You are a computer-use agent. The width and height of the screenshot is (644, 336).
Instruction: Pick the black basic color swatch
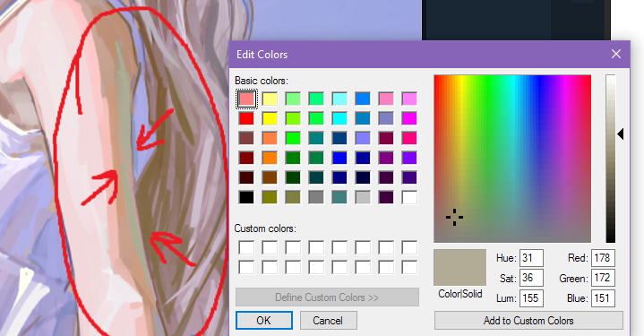(246, 198)
